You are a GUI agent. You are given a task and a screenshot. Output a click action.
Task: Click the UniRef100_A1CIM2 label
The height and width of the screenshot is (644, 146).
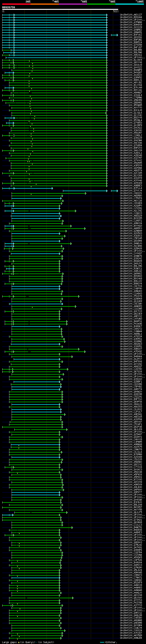(131, 211)
